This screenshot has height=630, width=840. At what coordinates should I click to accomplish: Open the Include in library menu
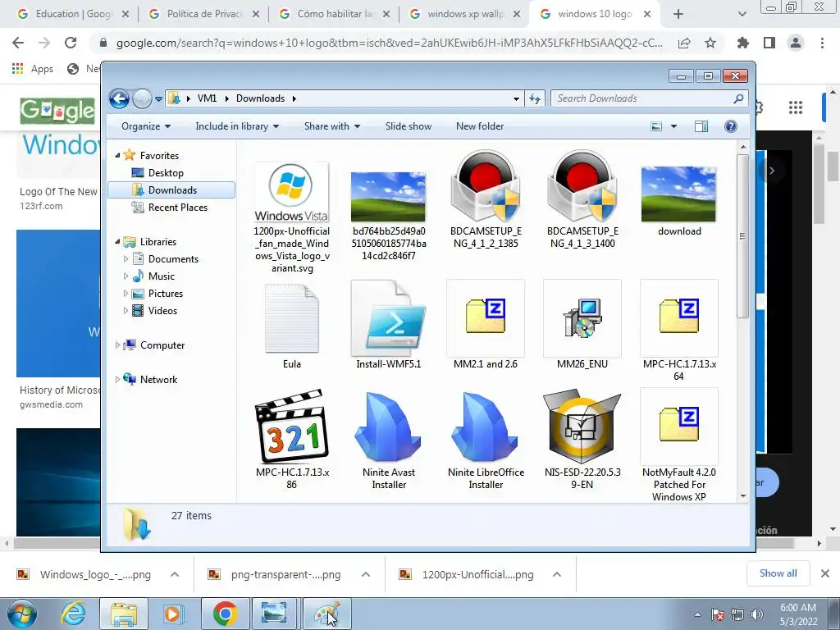click(x=237, y=126)
